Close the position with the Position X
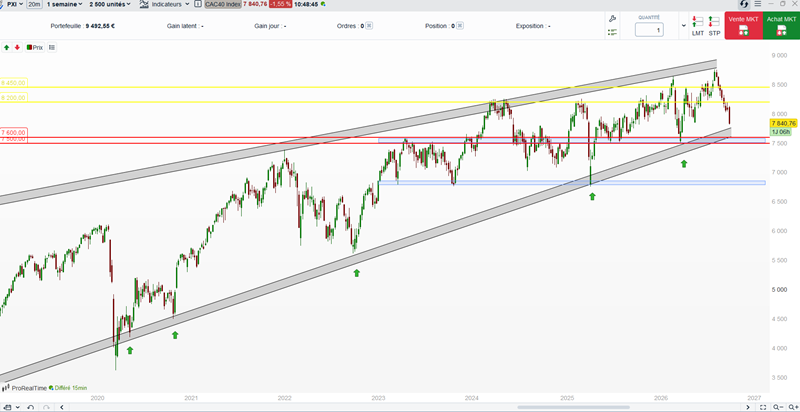800x412 pixels. (x=460, y=25)
